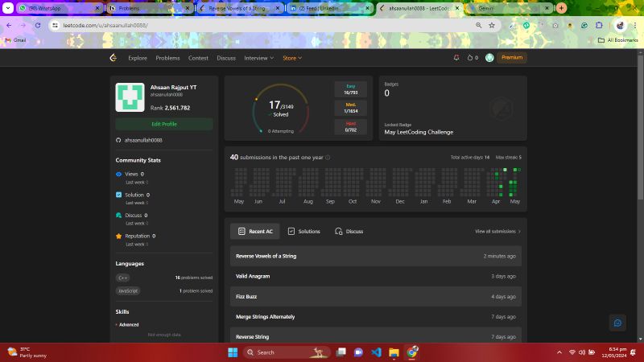Viewport: 644px width, 362px height.
Task: Expand the Interview dropdown menu
Action: click(258, 58)
